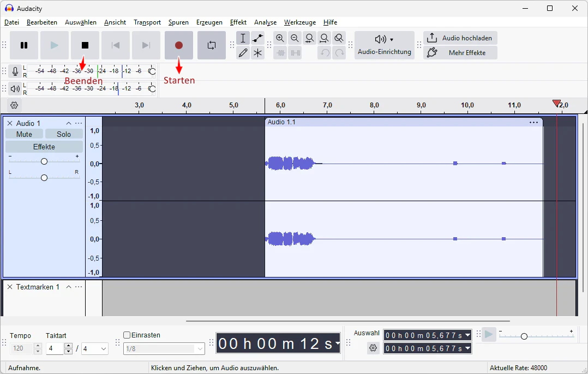Collapse the Audio 1 track
This screenshot has height=374, width=588.
(69, 123)
